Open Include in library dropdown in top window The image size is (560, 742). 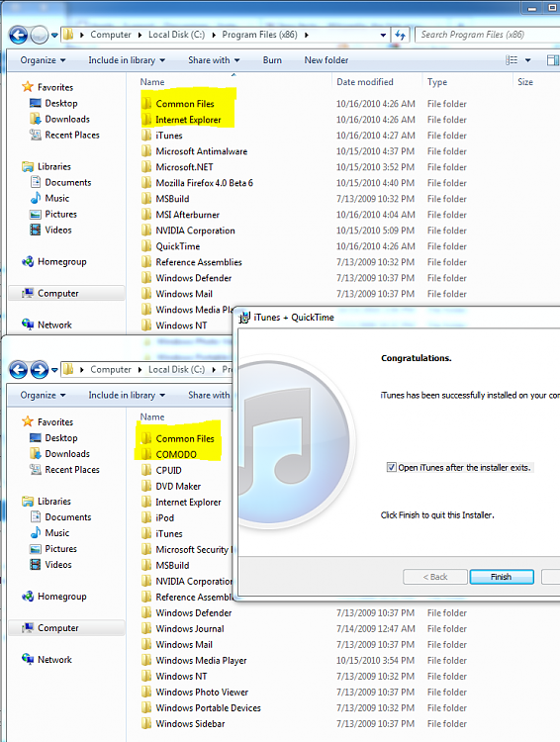tap(127, 60)
